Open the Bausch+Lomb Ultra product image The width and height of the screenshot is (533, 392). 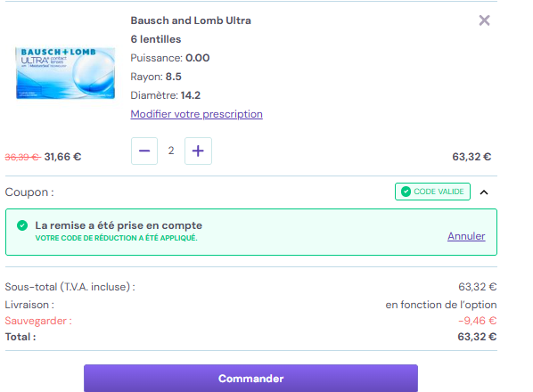point(65,73)
